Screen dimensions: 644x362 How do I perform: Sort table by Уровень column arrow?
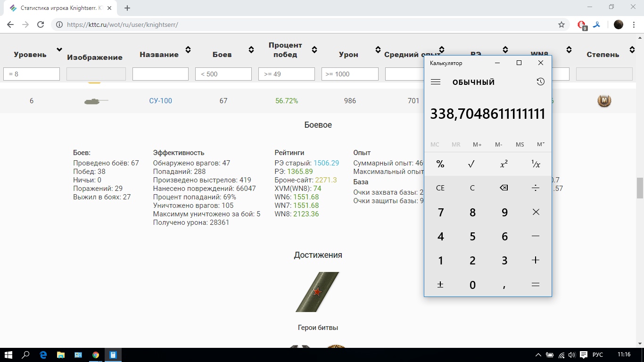59,49
